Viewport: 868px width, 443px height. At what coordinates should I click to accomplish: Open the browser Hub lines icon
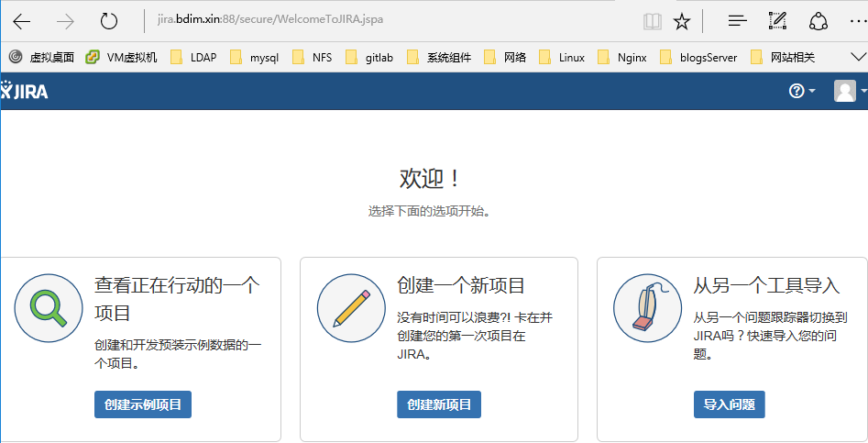(737, 21)
